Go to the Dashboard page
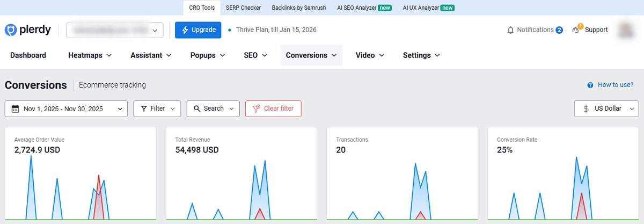 [28, 55]
